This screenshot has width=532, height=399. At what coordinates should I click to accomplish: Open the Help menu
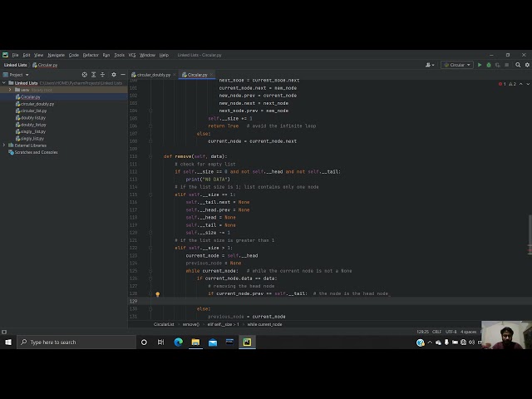pyautogui.click(x=164, y=55)
